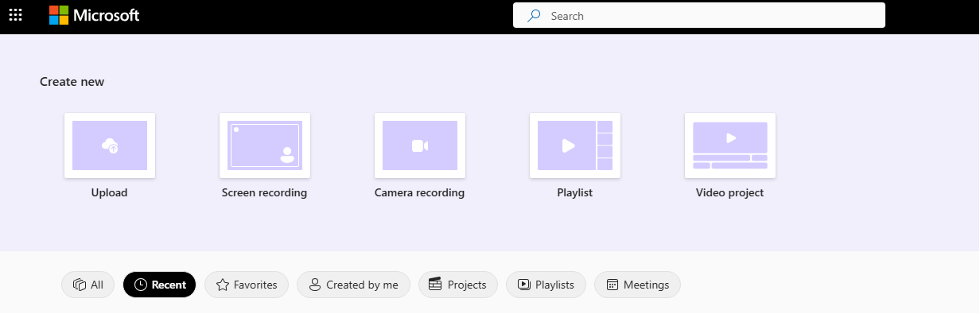Open the Playlists filter
Viewport: 980px width, 314px height.
click(x=546, y=285)
